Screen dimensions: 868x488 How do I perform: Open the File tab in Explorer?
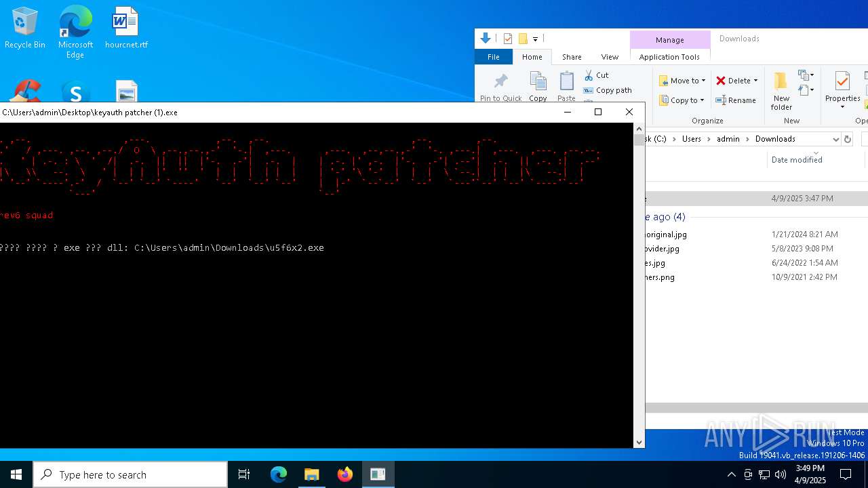(494, 57)
